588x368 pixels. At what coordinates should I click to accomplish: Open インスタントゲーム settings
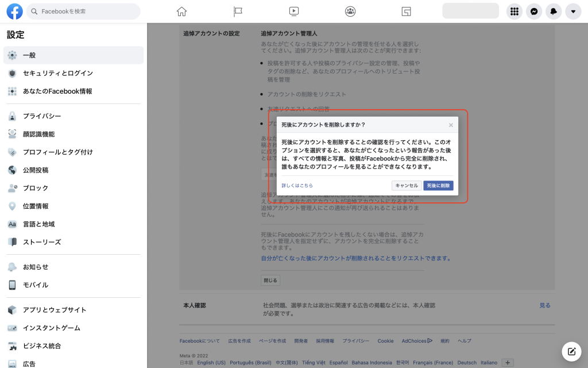[73, 328]
